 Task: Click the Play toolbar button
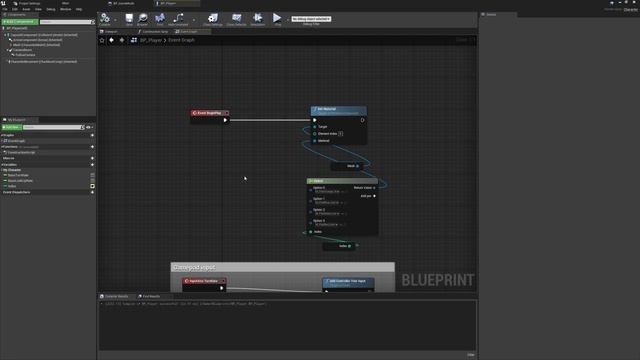(x=277, y=19)
